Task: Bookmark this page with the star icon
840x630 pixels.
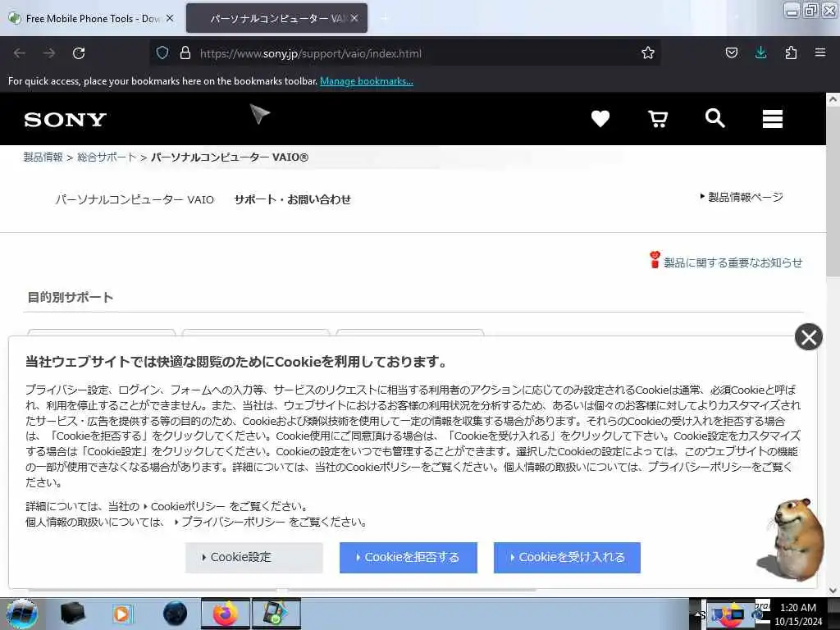Action: coord(648,52)
